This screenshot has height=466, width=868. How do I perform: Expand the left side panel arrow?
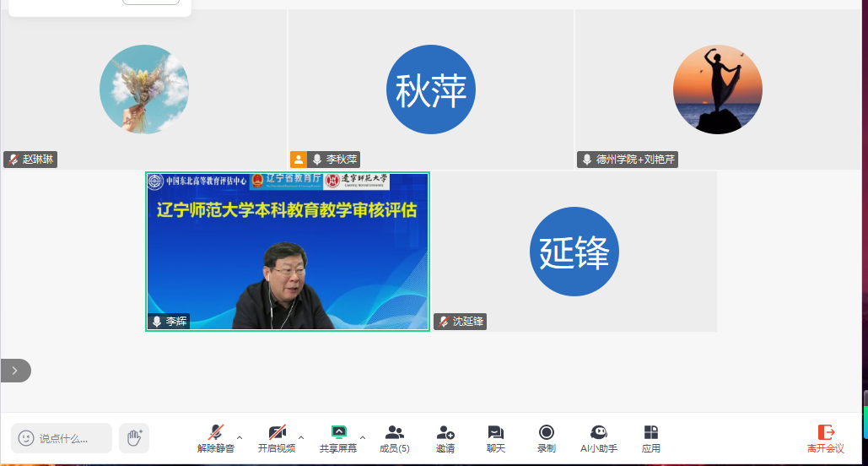click(14, 371)
